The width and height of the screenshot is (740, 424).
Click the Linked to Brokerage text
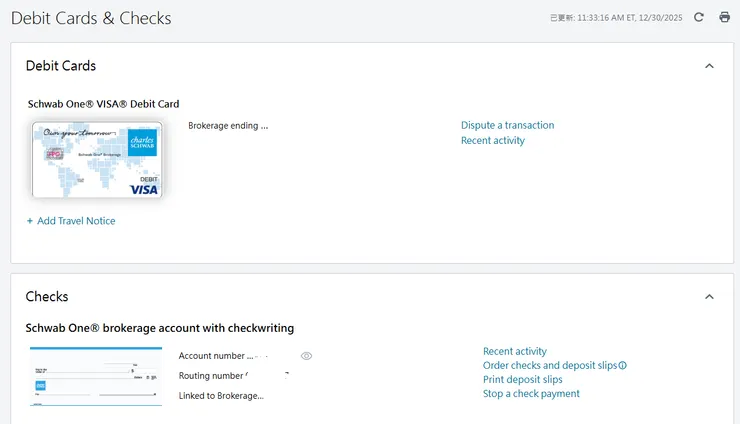tap(221, 396)
